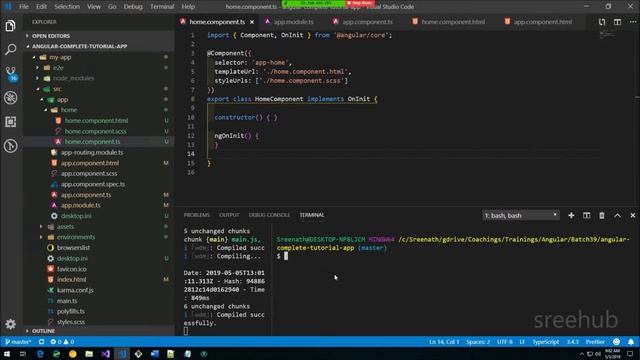
Task: Kill terminal with trash icon
Action: pyautogui.click(x=602, y=215)
